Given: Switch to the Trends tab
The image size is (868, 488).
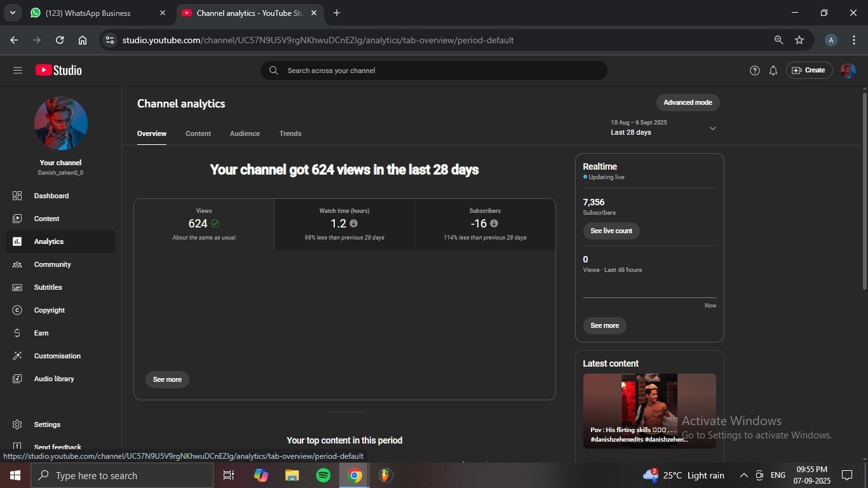Looking at the screenshot, I should [x=290, y=133].
